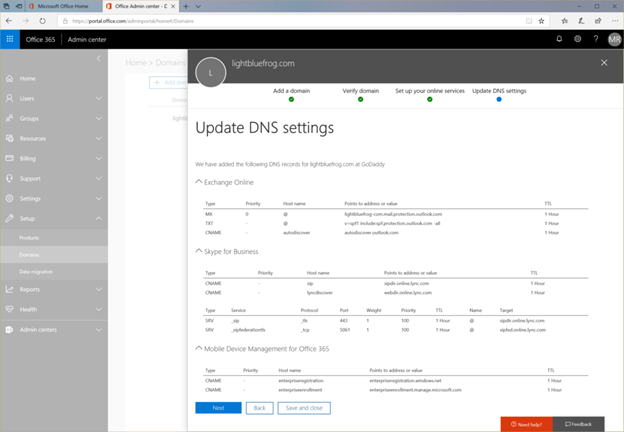Click Set up your online services step
624x432 pixels.
click(x=430, y=94)
